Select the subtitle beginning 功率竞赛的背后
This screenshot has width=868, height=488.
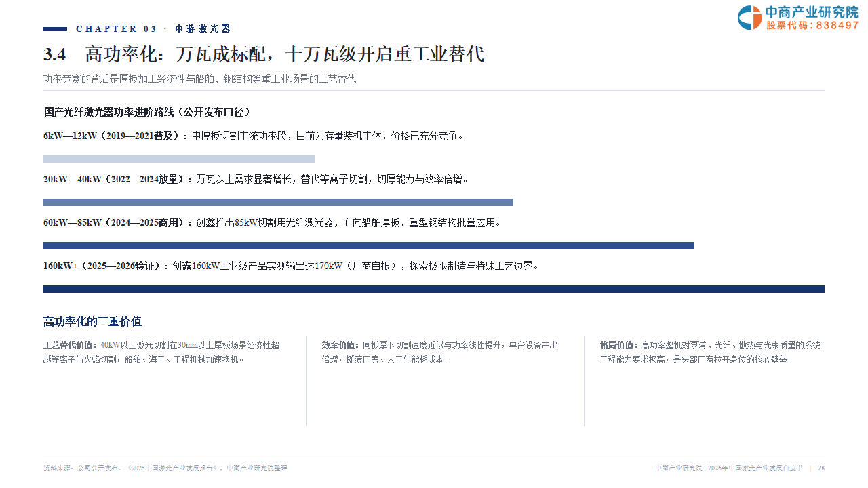pyautogui.click(x=200, y=79)
